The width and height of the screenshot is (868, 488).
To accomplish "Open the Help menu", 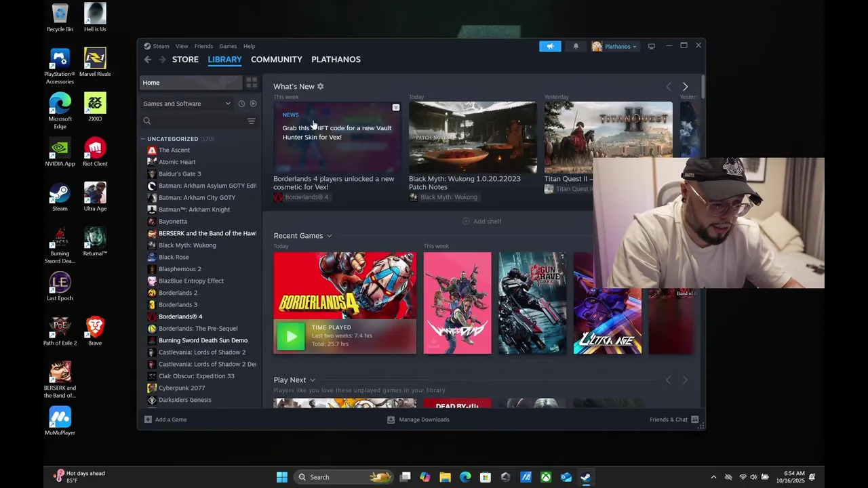I will click(249, 46).
